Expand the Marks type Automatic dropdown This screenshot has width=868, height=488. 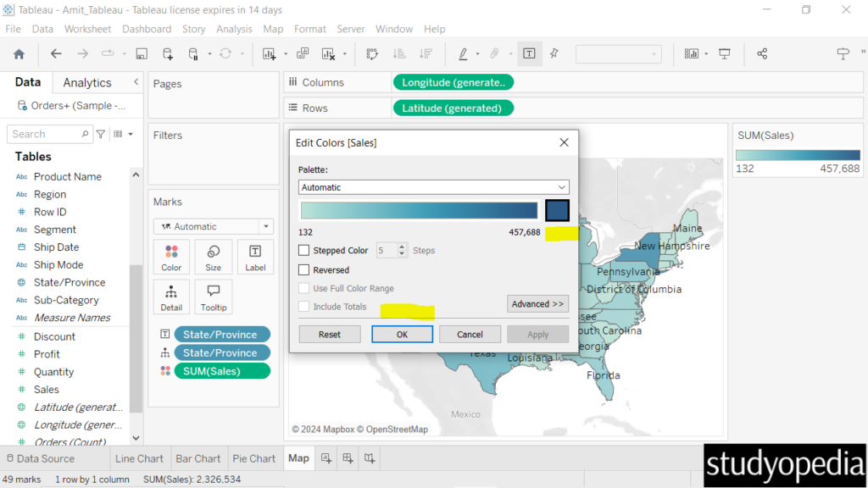[x=213, y=227]
